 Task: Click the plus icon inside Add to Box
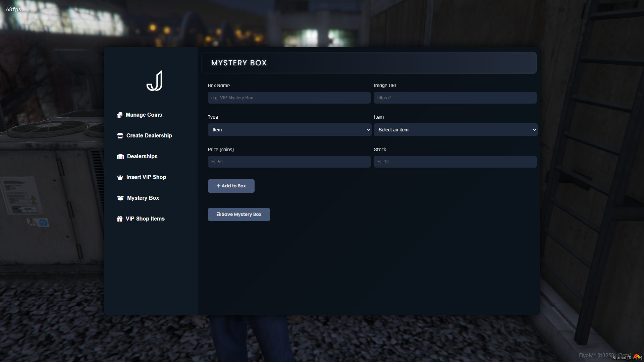click(218, 186)
